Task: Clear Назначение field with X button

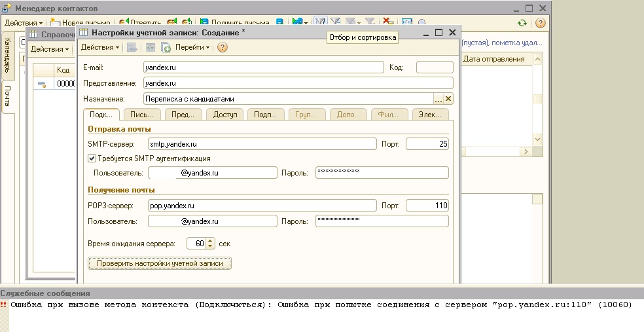Action: (448, 99)
